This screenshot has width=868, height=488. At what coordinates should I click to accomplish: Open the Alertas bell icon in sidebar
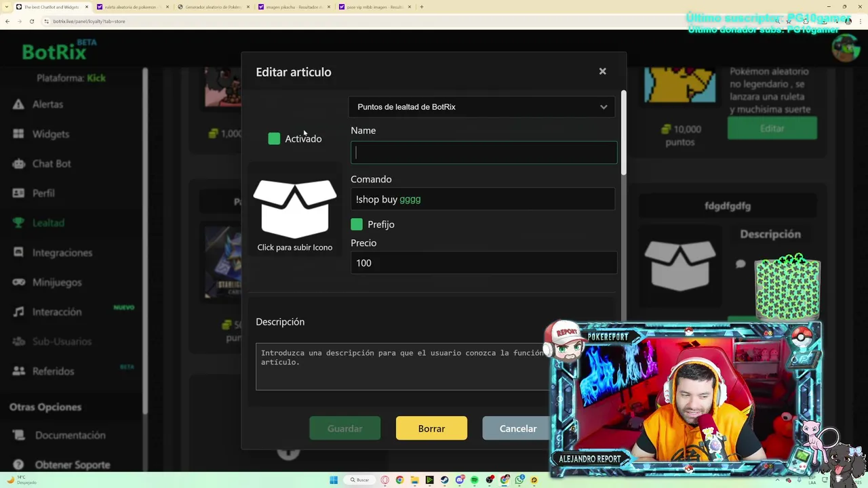pos(18,104)
